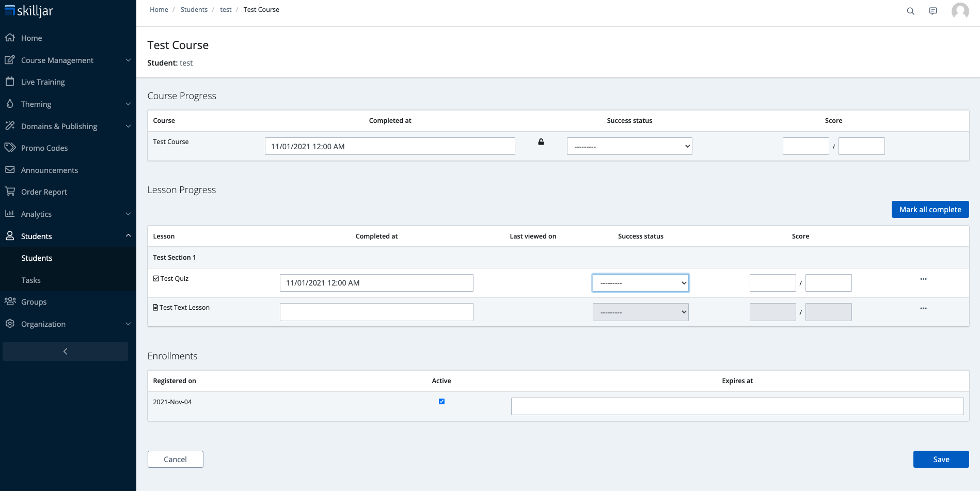Open Test Quiz success status dropdown
The width and height of the screenshot is (980, 491).
(x=640, y=283)
